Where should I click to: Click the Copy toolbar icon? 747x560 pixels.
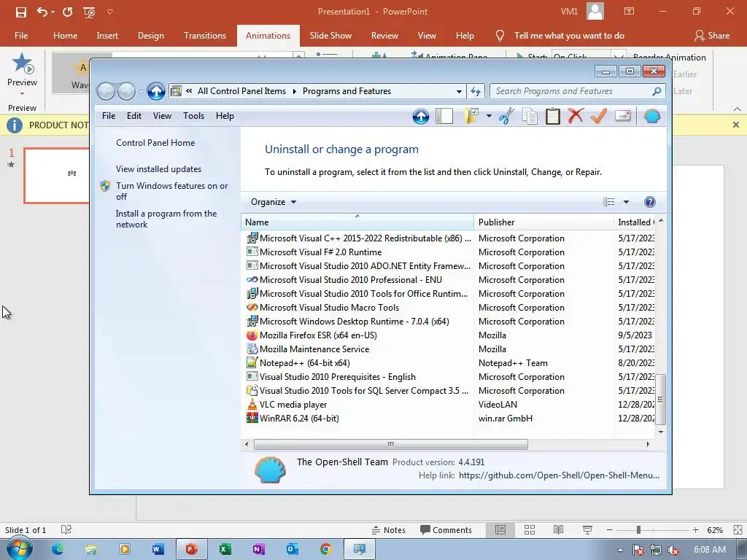pyautogui.click(x=530, y=116)
